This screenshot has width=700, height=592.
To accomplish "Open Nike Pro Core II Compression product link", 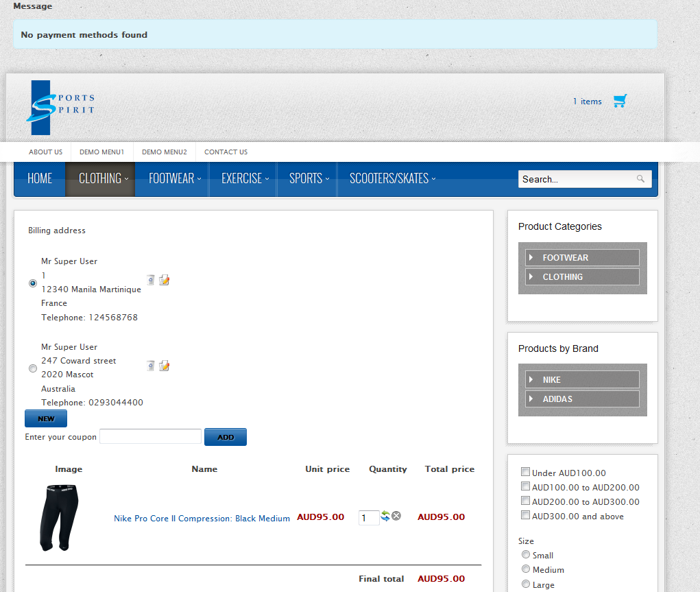I will [202, 519].
